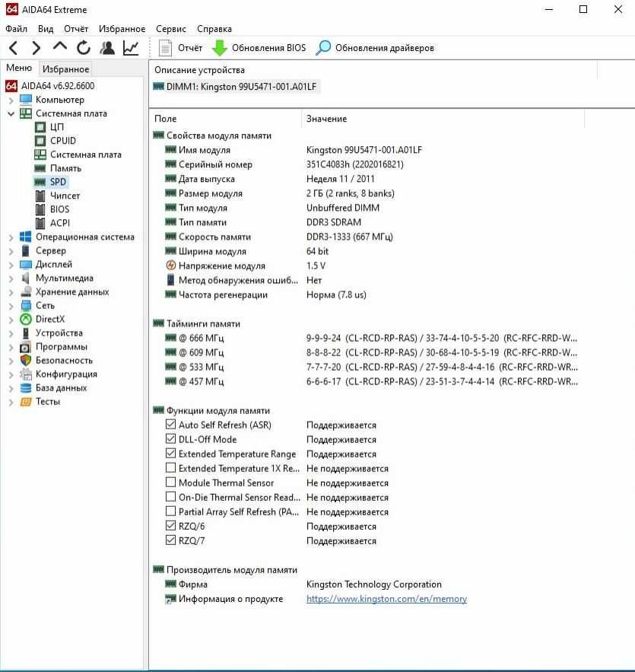Viewport: 635px width, 672px height.
Task: Click the Обновления драйверов button label
Action: coord(385,48)
